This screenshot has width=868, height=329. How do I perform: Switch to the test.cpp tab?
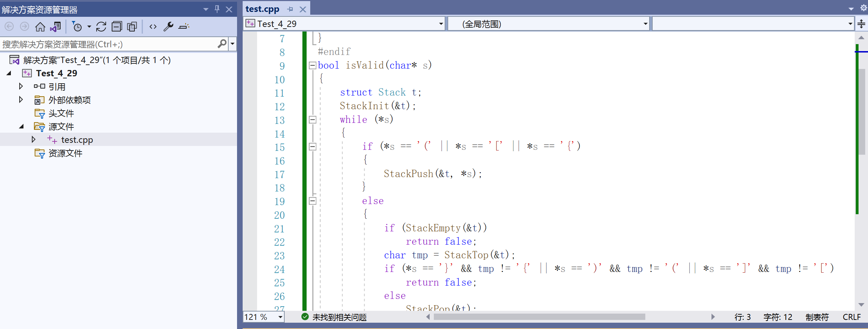(262, 9)
